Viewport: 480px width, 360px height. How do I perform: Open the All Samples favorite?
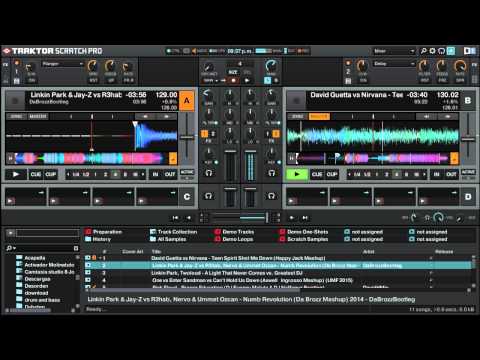coord(168,239)
